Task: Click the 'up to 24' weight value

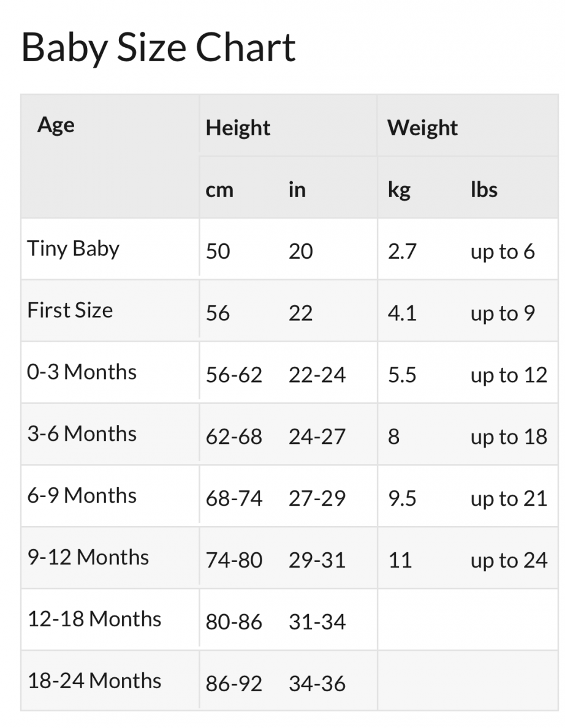Action: point(509,561)
